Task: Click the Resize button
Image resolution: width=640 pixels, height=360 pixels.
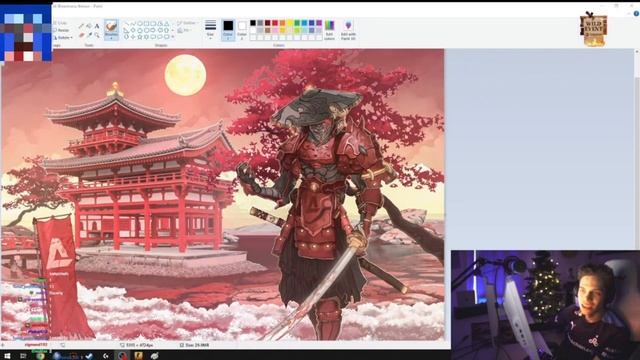Action: point(61,30)
